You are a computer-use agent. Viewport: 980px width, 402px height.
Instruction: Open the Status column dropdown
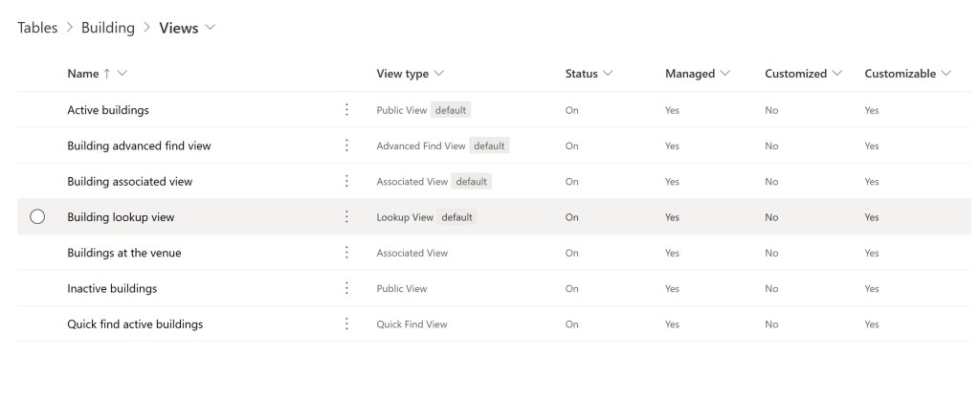click(589, 74)
